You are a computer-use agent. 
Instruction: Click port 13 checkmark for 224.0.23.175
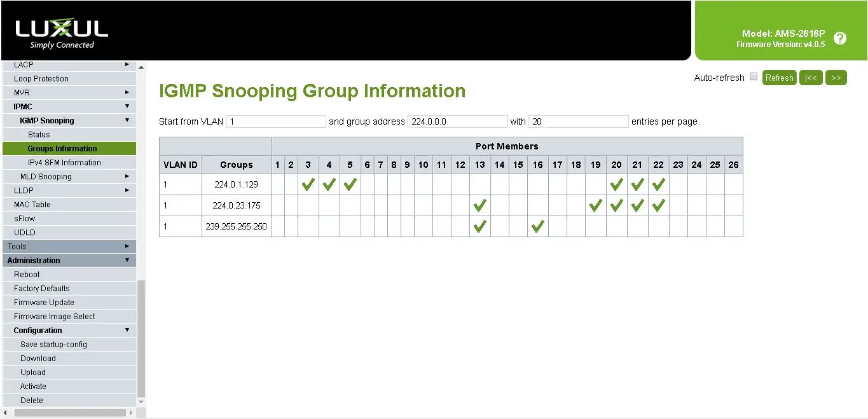(x=480, y=205)
